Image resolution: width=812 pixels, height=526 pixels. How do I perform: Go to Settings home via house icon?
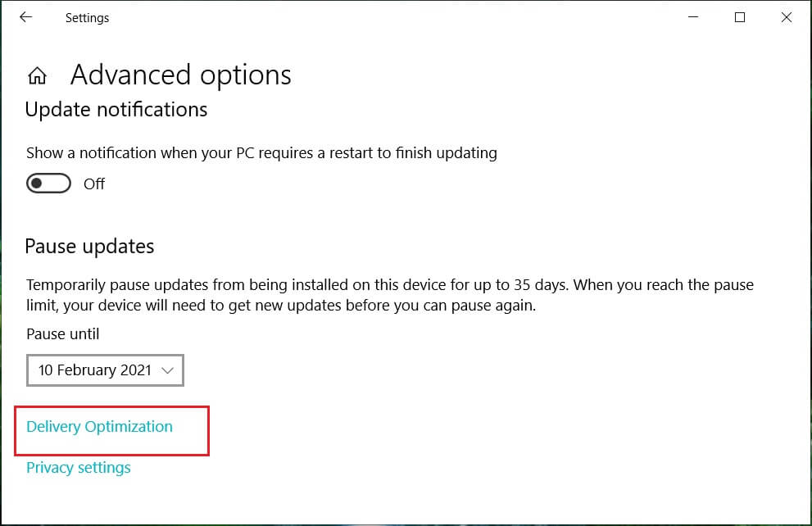tap(37, 76)
